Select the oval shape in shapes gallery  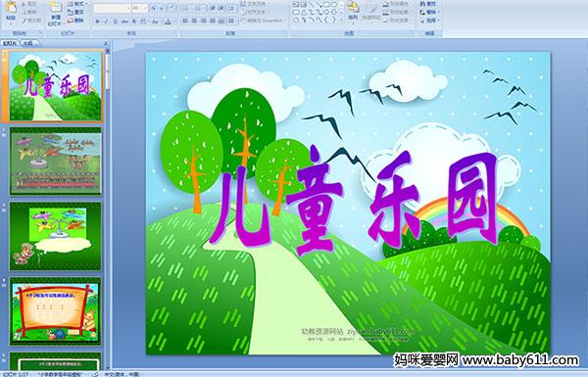(x=334, y=5)
